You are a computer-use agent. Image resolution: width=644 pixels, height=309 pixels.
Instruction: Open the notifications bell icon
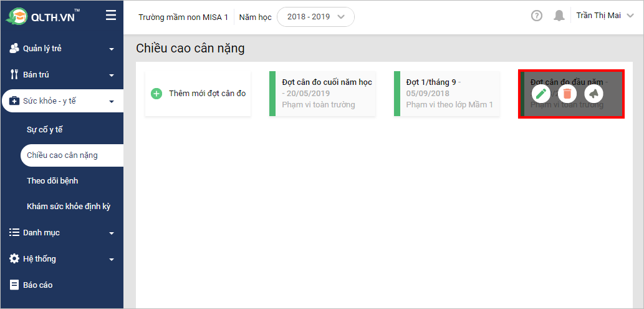click(x=559, y=16)
